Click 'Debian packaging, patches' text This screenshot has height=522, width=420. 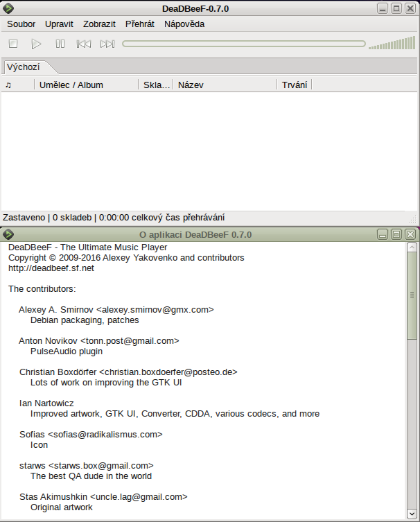point(85,320)
